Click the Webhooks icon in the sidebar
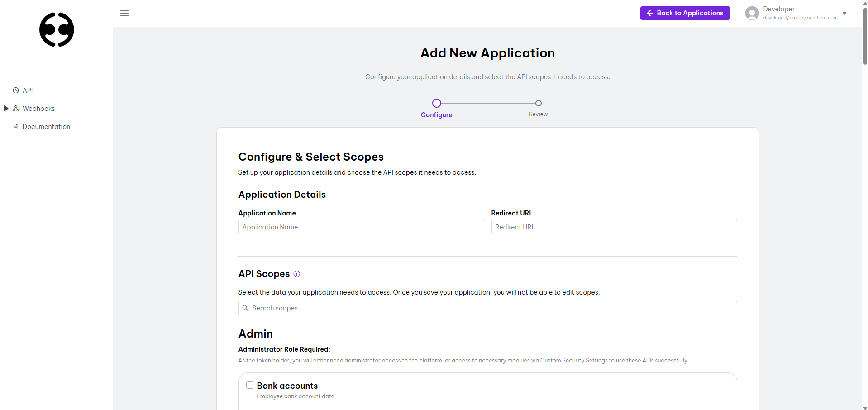Image resolution: width=868 pixels, height=410 pixels. coord(16,108)
